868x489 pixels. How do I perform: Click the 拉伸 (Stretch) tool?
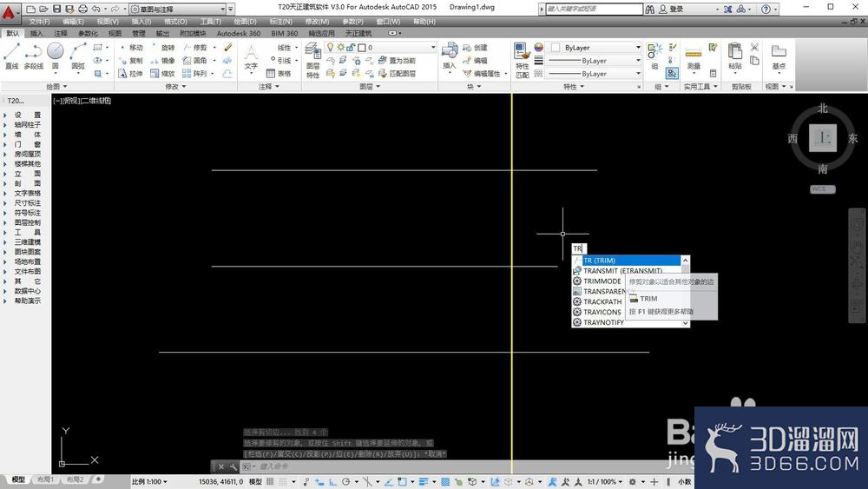(131, 73)
